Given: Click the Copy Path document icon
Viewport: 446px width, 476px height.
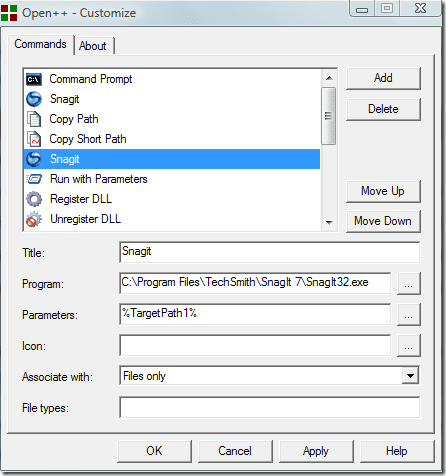Looking at the screenshot, I should [x=34, y=119].
